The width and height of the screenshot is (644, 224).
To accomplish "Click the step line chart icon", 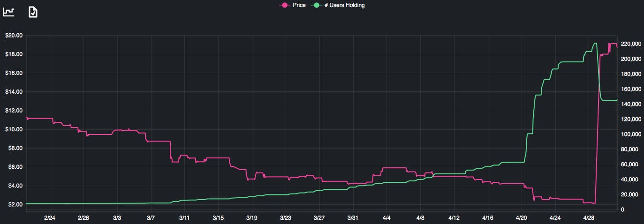I will (8, 12).
